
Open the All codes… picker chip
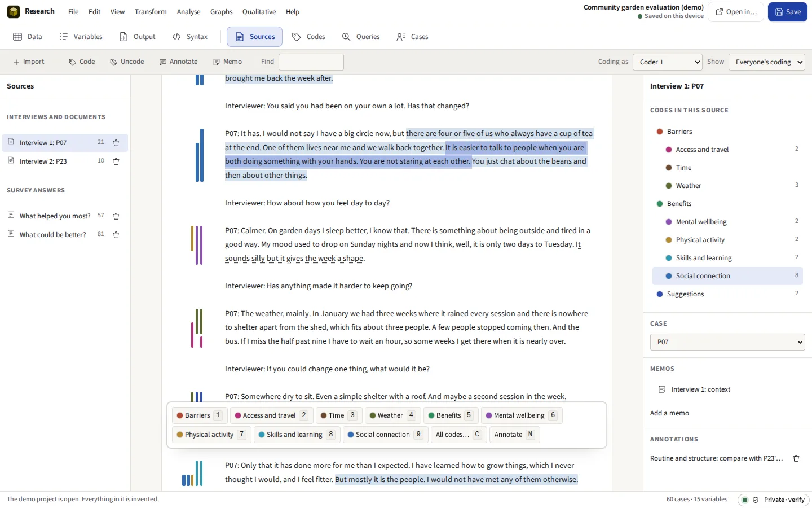(x=458, y=435)
